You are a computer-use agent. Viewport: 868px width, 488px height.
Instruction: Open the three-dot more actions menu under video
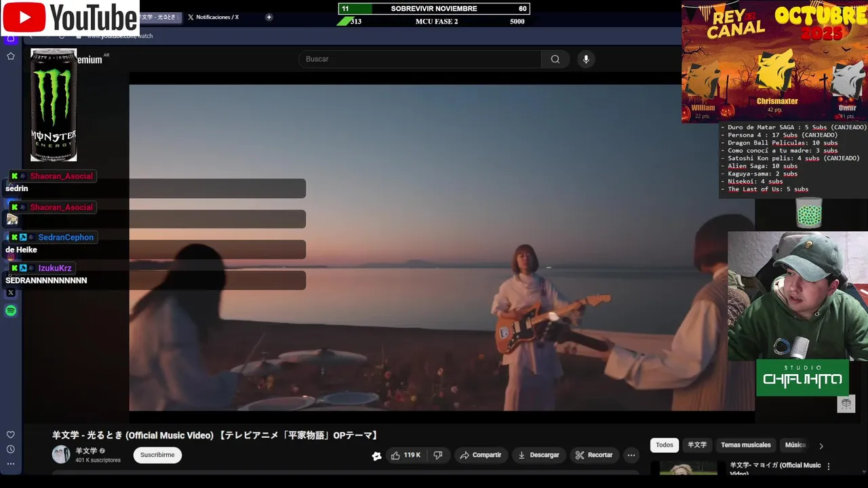pos(631,455)
